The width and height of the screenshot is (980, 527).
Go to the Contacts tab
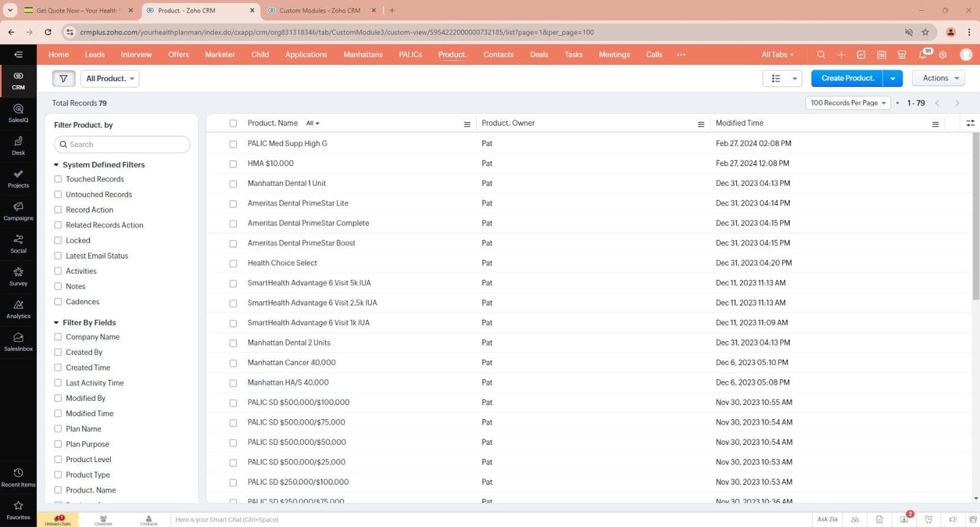499,55
